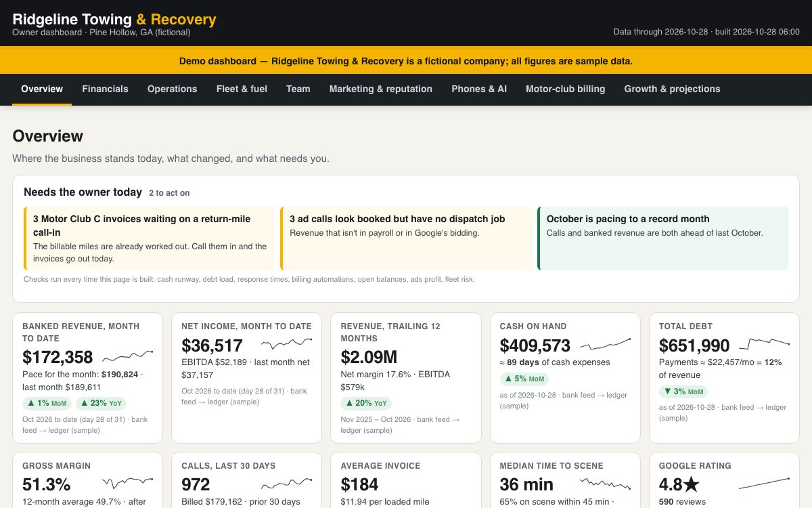Image resolution: width=812 pixels, height=508 pixels.
Task: Click the Ridgeline Towing & Recovery title
Action: click(114, 19)
